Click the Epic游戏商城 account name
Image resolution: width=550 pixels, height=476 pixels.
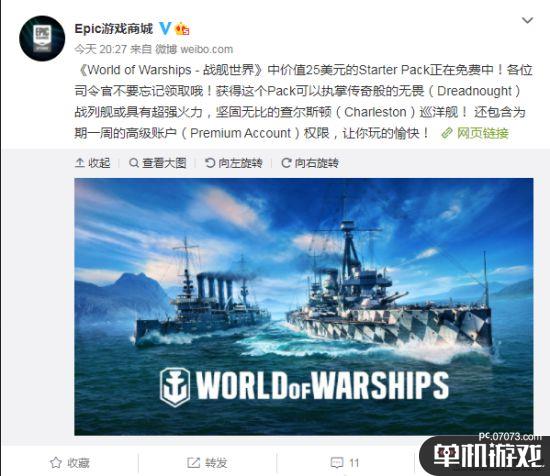click(x=114, y=28)
